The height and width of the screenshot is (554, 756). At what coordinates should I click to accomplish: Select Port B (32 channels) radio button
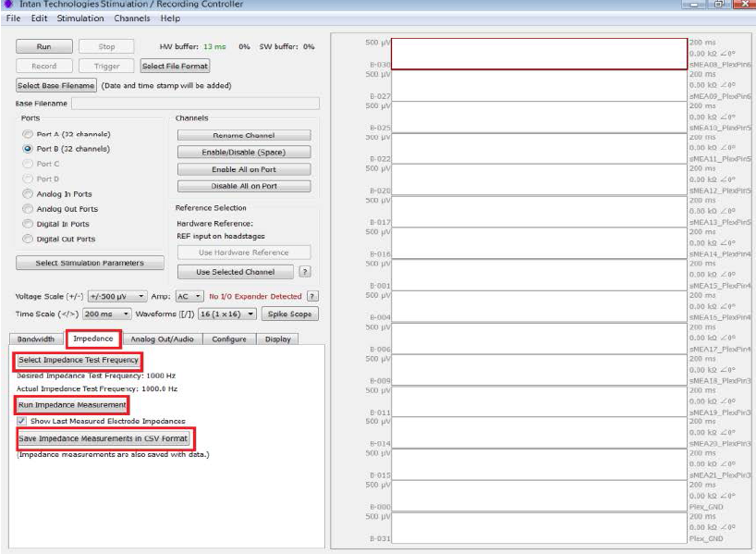pyautogui.click(x=28, y=149)
